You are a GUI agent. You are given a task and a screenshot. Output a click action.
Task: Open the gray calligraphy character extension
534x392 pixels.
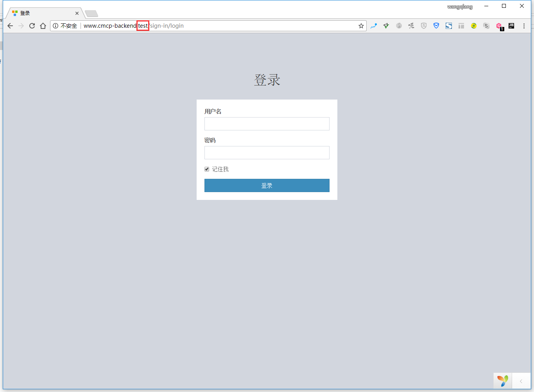[411, 26]
